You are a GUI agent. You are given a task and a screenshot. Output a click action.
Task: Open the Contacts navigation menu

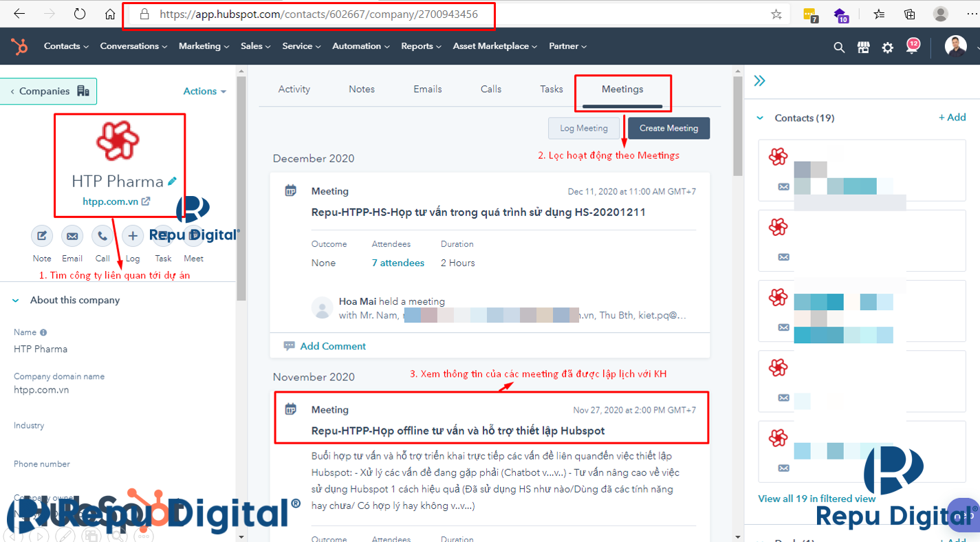point(66,46)
